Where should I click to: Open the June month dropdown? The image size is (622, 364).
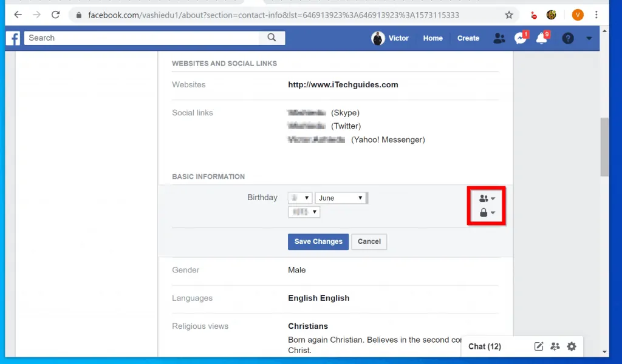tap(340, 197)
